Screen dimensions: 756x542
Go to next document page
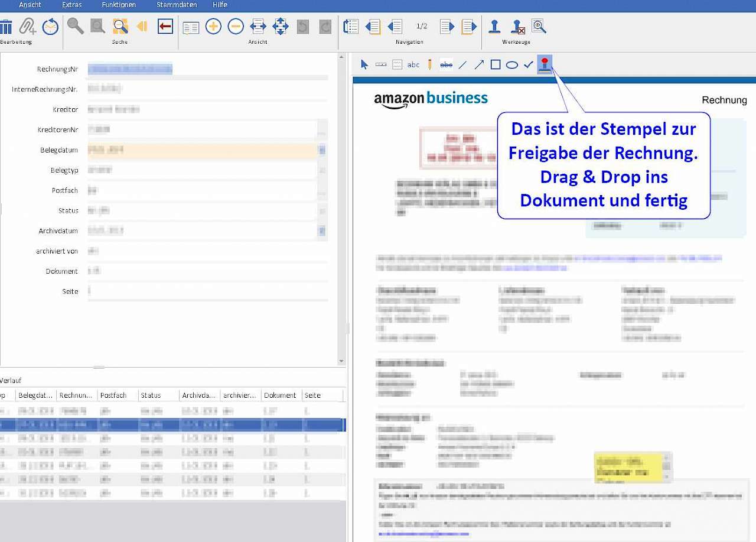point(447,27)
